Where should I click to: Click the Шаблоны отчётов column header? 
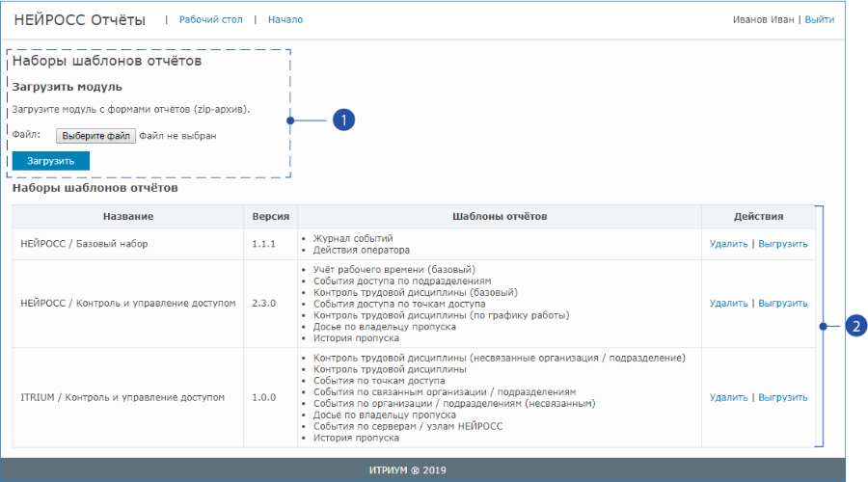pos(500,216)
